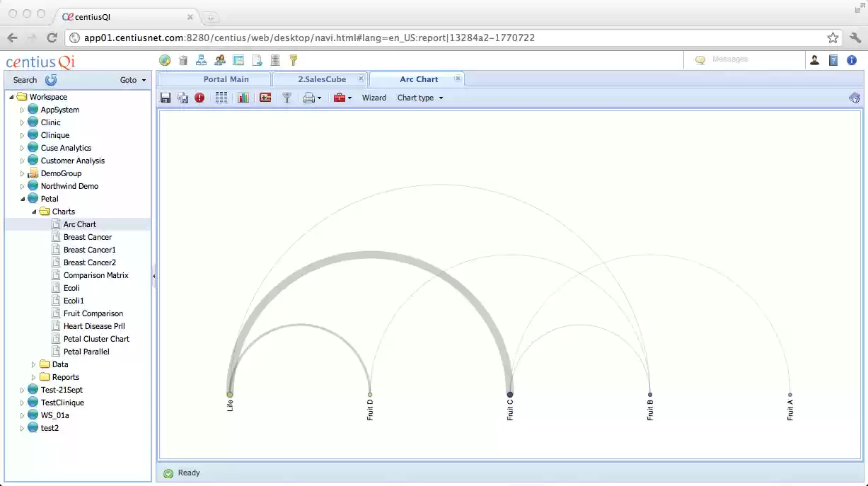Refresh the search using the refresh icon

tap(50, 80)
